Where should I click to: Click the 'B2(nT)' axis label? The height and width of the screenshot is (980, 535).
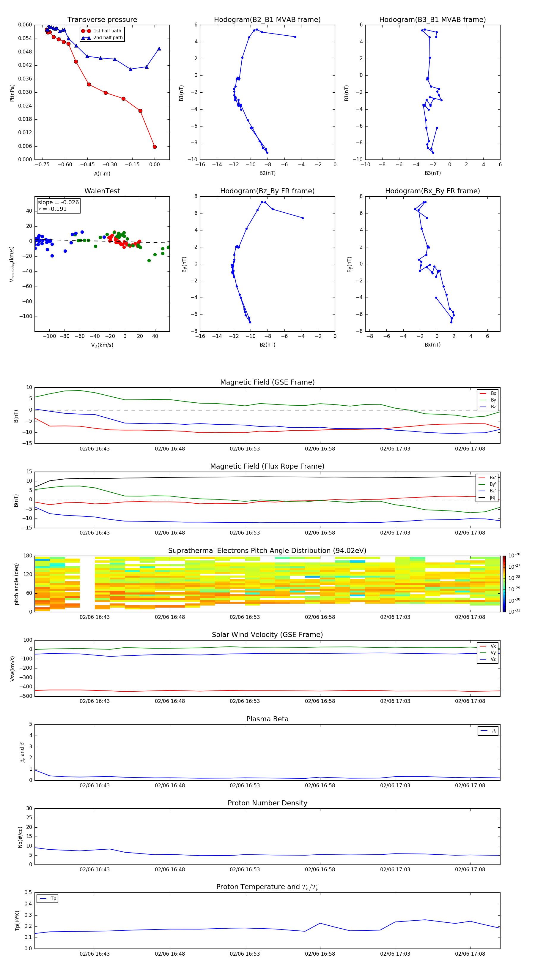coord(267,173)
